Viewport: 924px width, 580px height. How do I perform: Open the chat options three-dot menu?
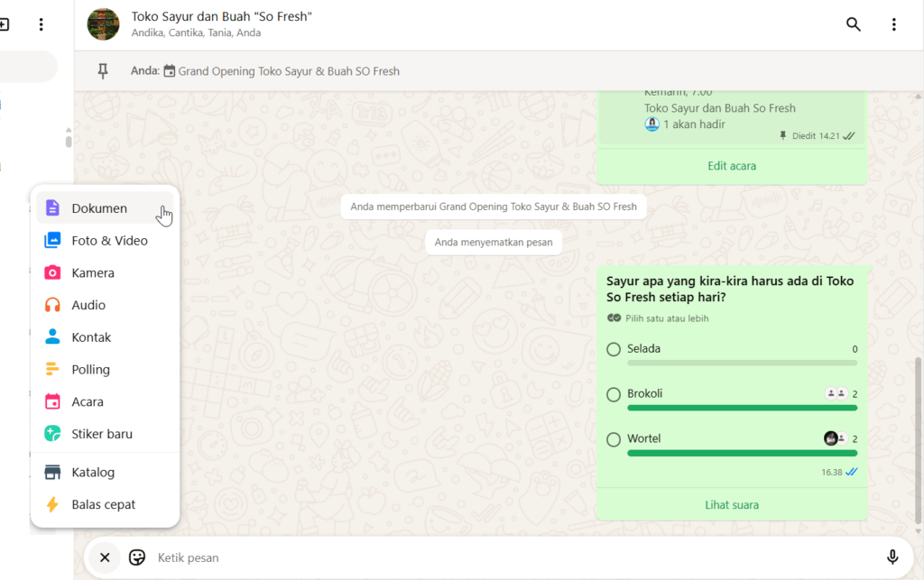pos(893,24)
